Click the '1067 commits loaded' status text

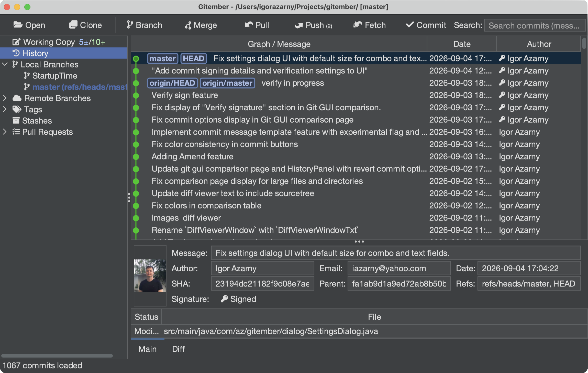tap(42, 365)
